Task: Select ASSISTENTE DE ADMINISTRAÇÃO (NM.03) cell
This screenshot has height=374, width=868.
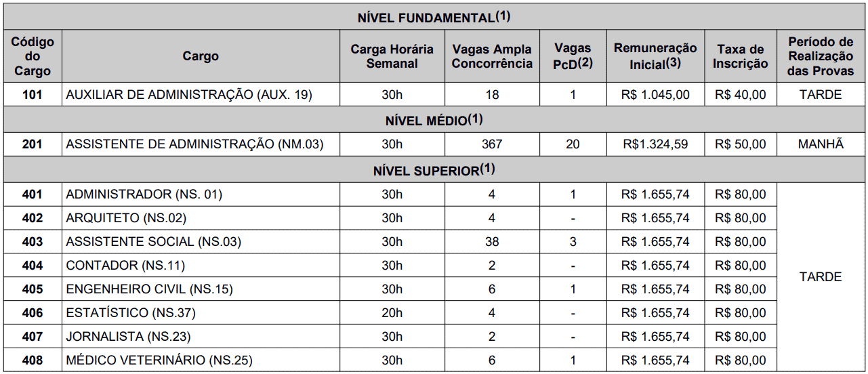Action: click(x=201, y=144)
